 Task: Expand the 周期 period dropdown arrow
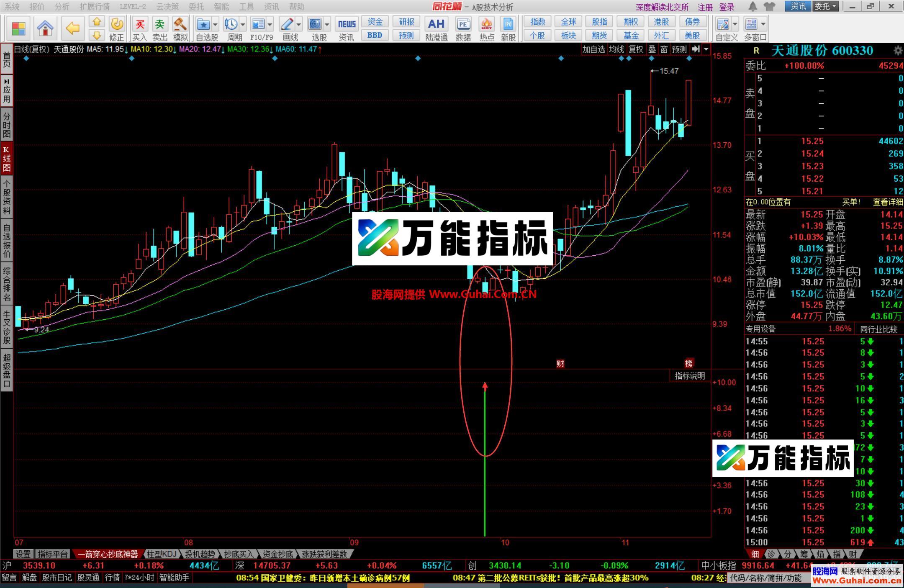pyautogui.click(x=243, y=24)
